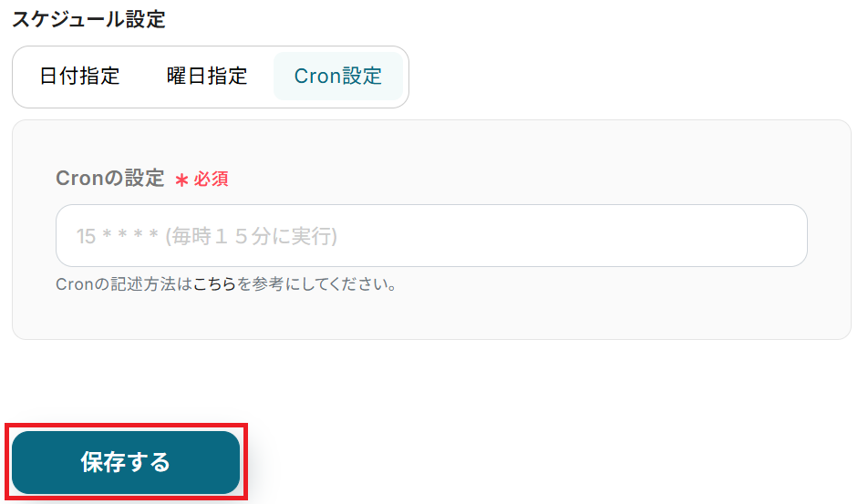Click the Cron expression input field
Image resolution: width=858 pixels, height=504 pixels.
tap(431, 236)
